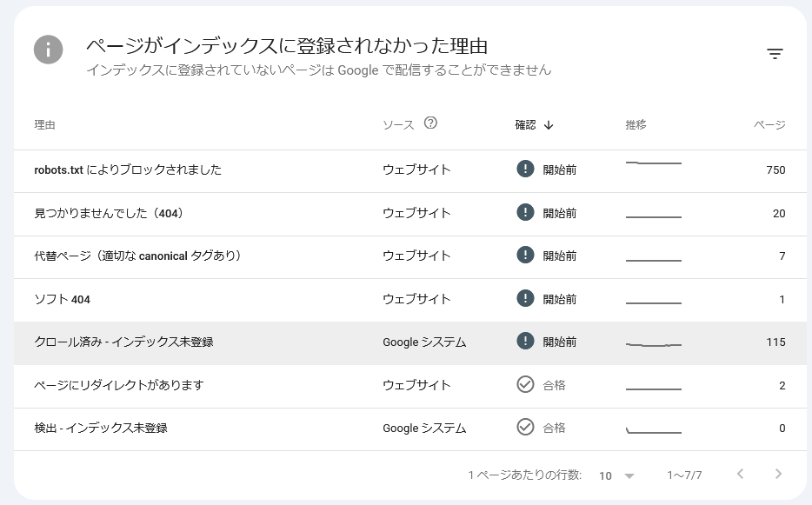Click the 合格 checkmark icon for リダイレクト row
Screen dimensions: 812x505
pos(525,384)
